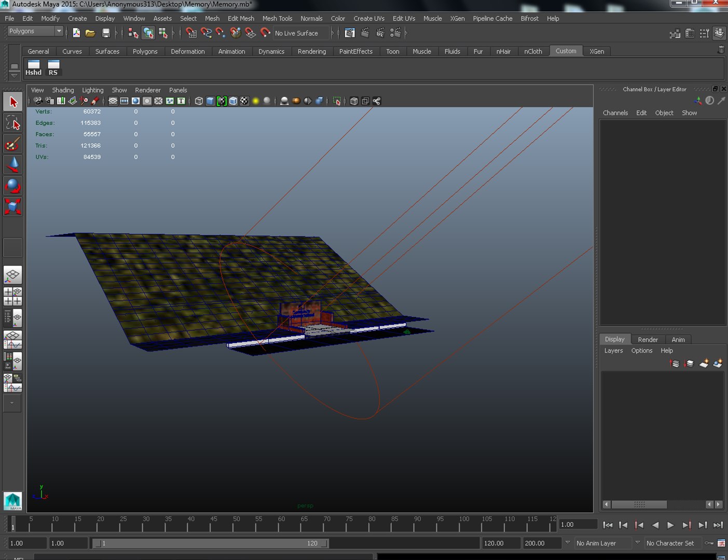Open the Render Settings clapperboard icon
Screen dimensions: 728x560
click(395, 33)
